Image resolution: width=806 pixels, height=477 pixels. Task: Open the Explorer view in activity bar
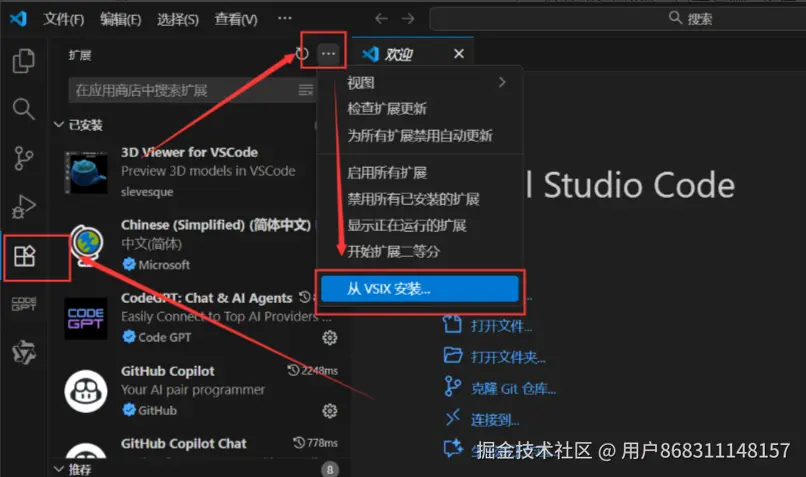pos(24,61)
